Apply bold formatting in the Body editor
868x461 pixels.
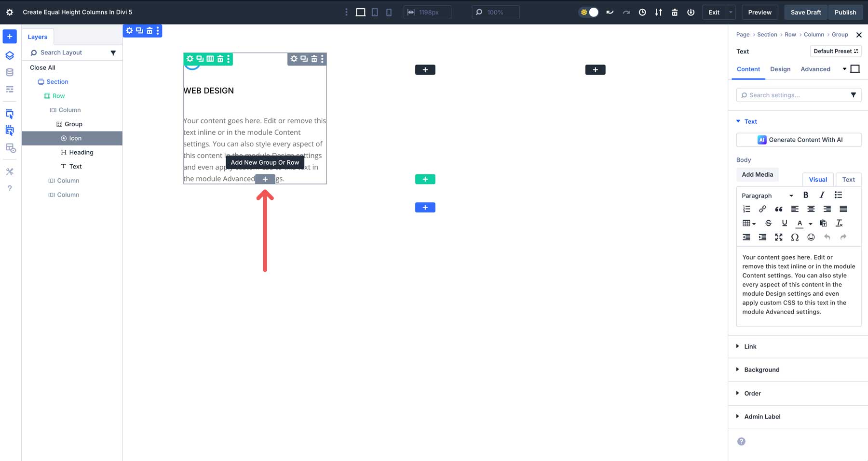coord(806,195)
